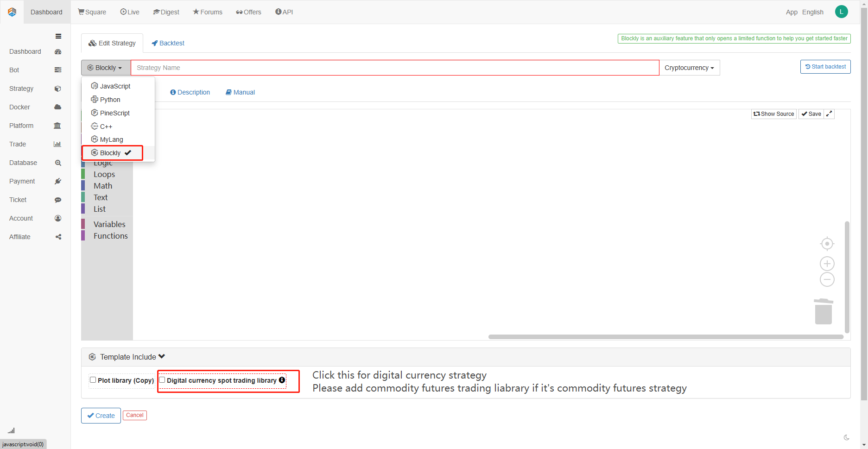Switch to the Backtest tab
Viewport: 868px width, 449px height.
click(x=168, y=43)
